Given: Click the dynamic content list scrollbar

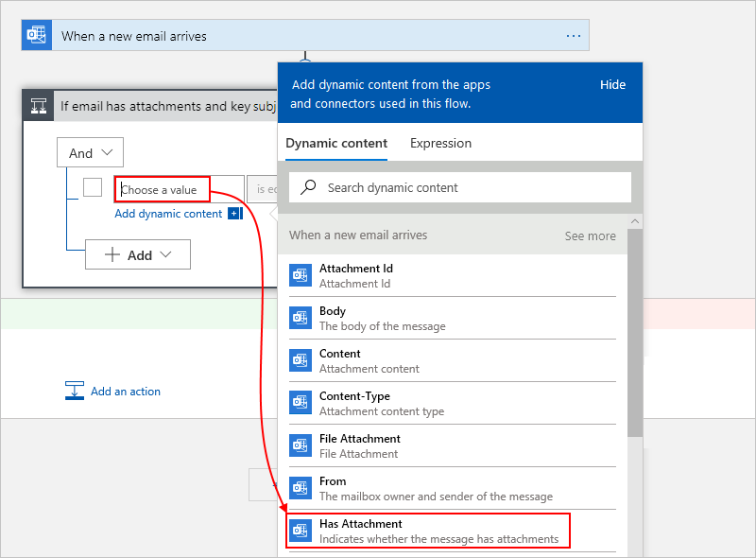Looking at the screenshot, I should [x=634, y=331].
